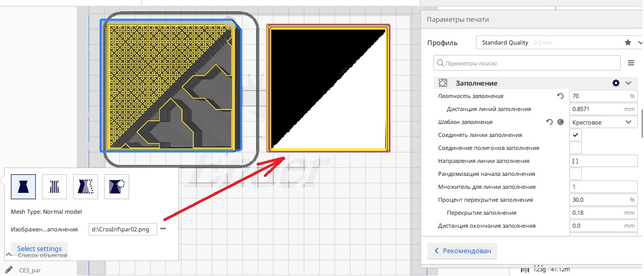Image resolution: width=644 pixels, height=276 pixels.
Task: Enable Connect infill polygons checkbox
Action: (576, 148)
